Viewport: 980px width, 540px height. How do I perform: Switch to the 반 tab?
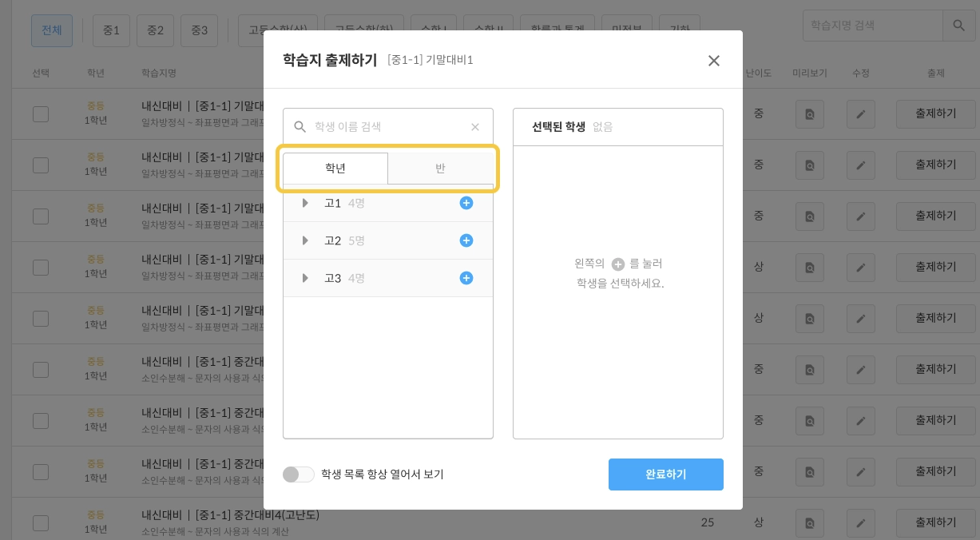(440, 169)
